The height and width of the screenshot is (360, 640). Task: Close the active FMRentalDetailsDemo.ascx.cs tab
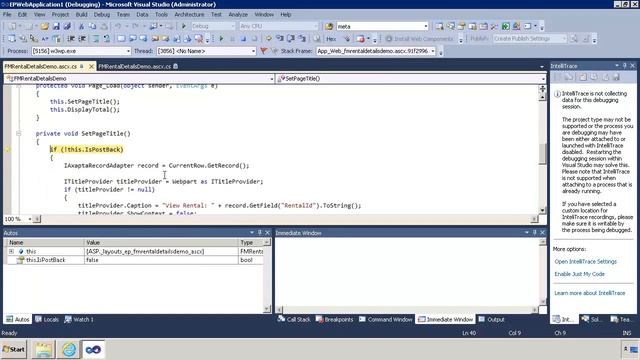(x=91, y=66)
